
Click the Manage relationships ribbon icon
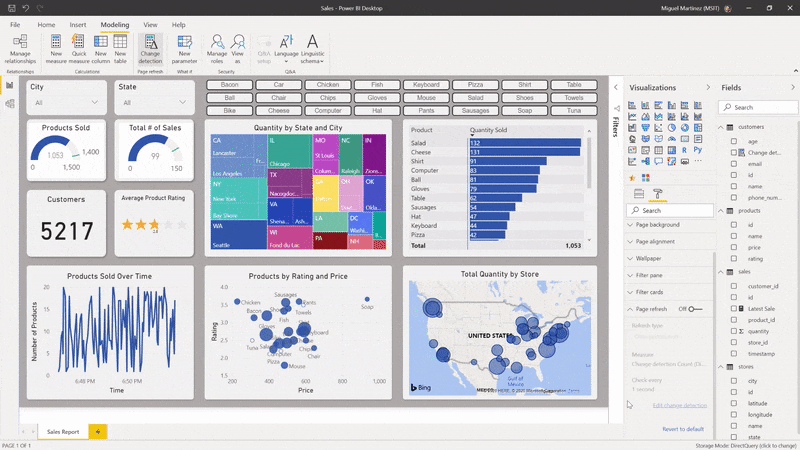[19, 47]
